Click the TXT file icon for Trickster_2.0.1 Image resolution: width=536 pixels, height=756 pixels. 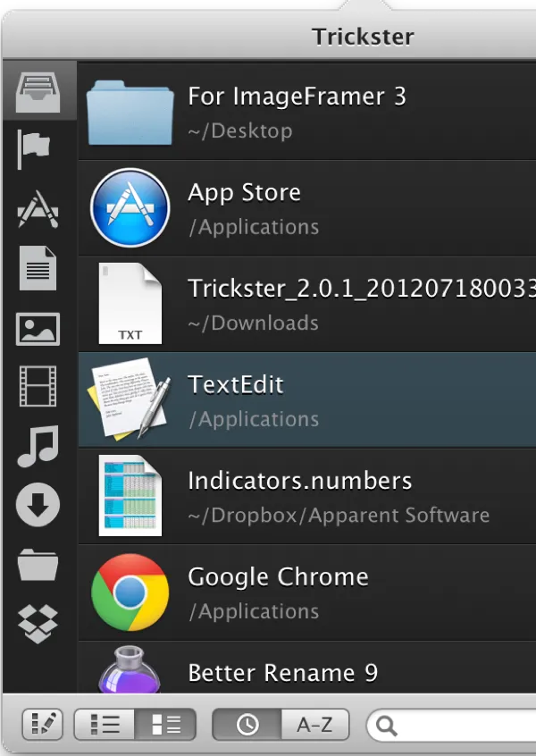point(130,303)
